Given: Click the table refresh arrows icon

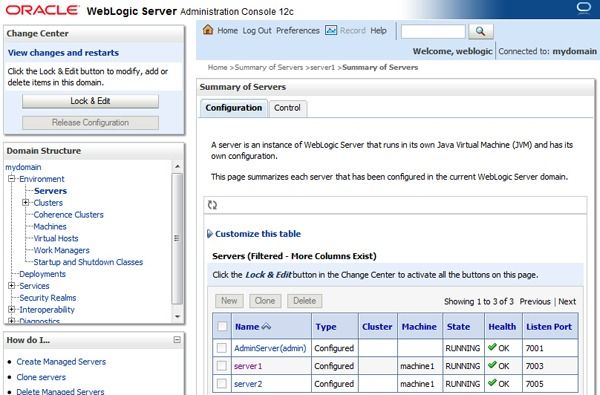Looking at the screenshot, I should (x=212, y=205).
